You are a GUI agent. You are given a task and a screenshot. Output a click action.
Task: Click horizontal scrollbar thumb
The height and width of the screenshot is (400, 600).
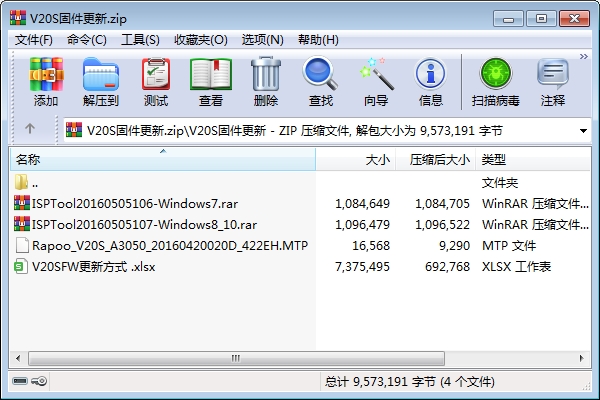(236, 359)
